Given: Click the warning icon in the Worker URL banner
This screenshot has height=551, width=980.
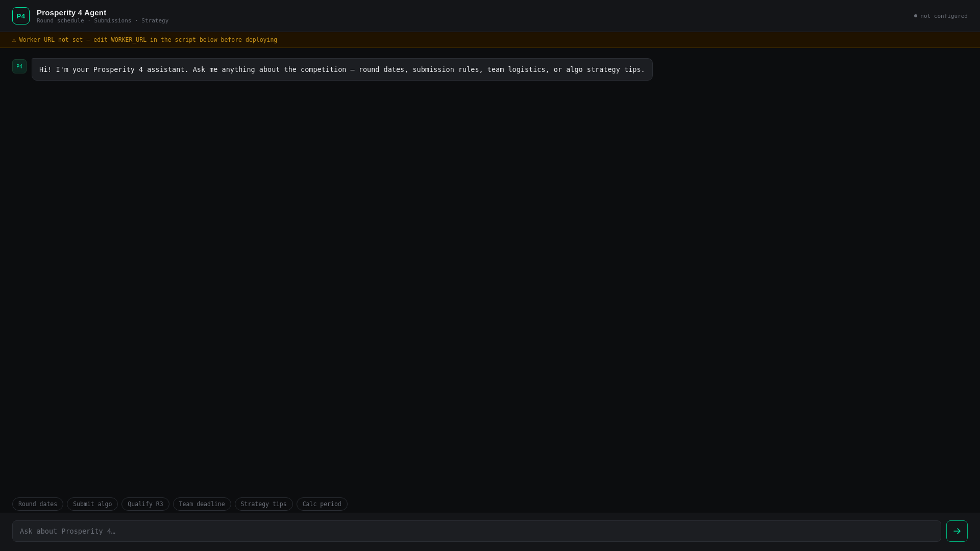Looking at the screenshot, I should 14,40.
